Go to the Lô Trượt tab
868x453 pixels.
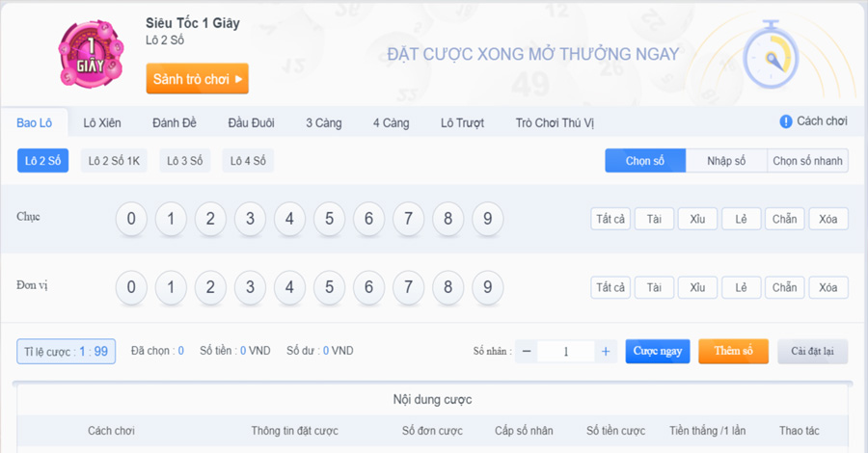coord(462,122)
